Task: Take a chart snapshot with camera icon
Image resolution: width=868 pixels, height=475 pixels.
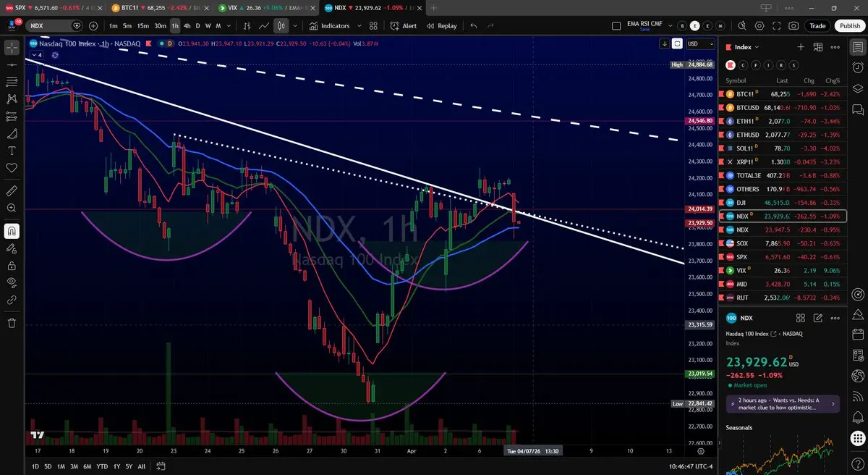Action: pyautogui.click(x=794, y=25)
